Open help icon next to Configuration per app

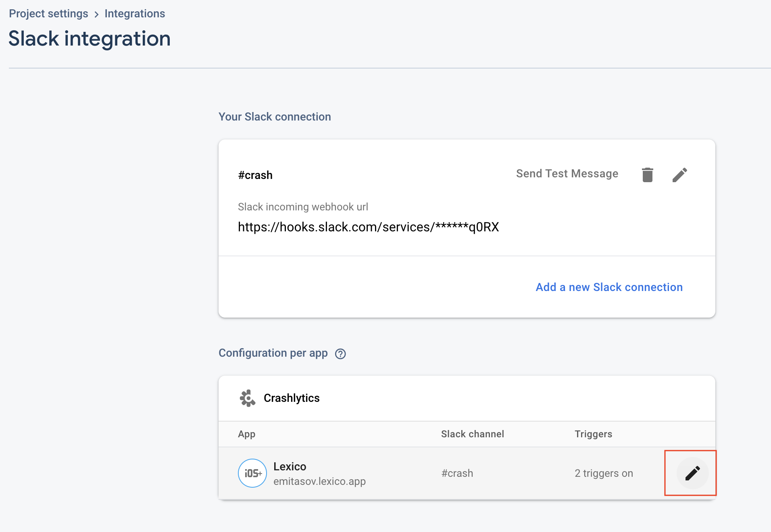[x=340, y=354]
